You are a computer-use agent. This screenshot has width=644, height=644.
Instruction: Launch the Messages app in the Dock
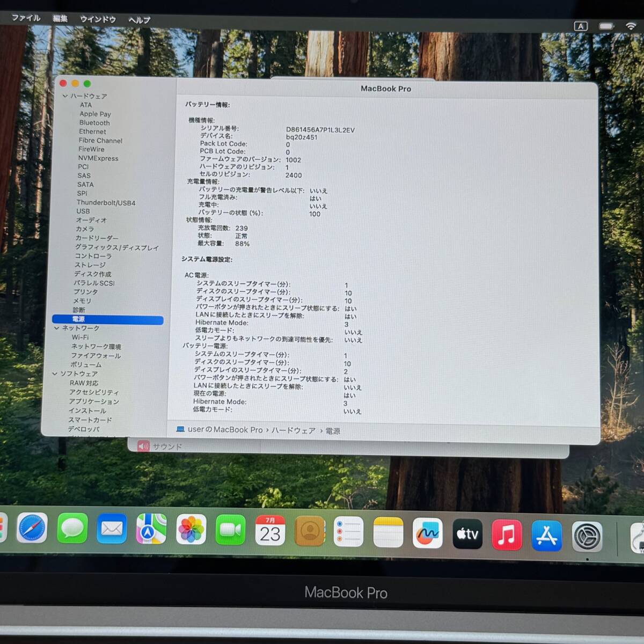click(x=72, y=529)
